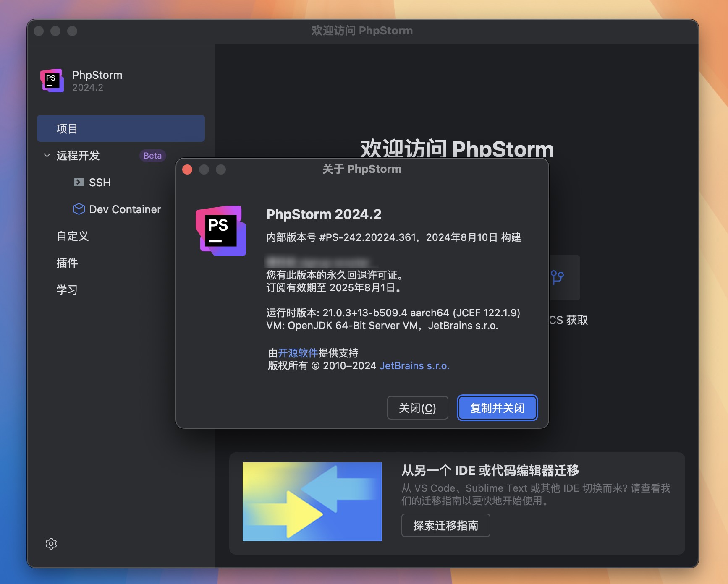This screenshot has width=728, height=584.
Task: Switch to the 插件 tab
Action: tap(67, 263)
